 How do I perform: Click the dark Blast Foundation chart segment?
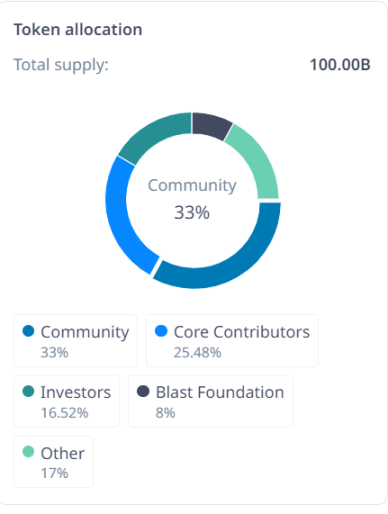click(212, 125)
